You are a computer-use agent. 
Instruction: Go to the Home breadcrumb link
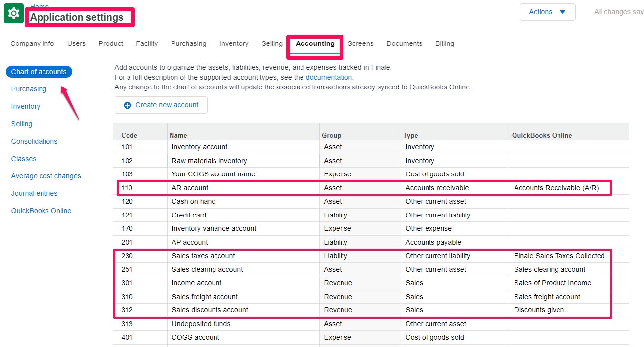click(40, 6)
